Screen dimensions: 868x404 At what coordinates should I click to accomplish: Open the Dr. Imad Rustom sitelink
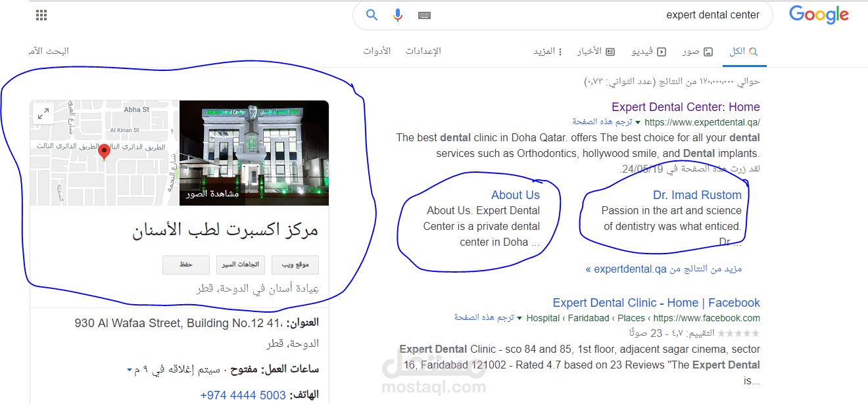697,195
